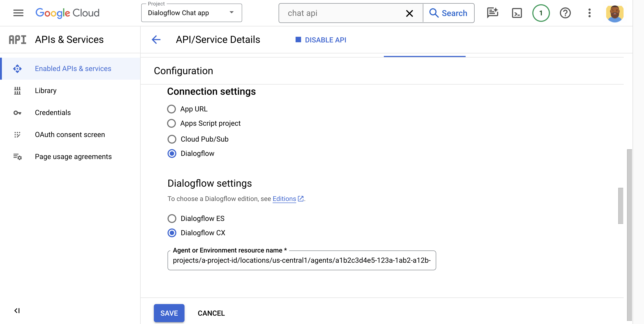Click the Agent resource name input field
Viewport: 644px width, 324px height.
(302, 260)
